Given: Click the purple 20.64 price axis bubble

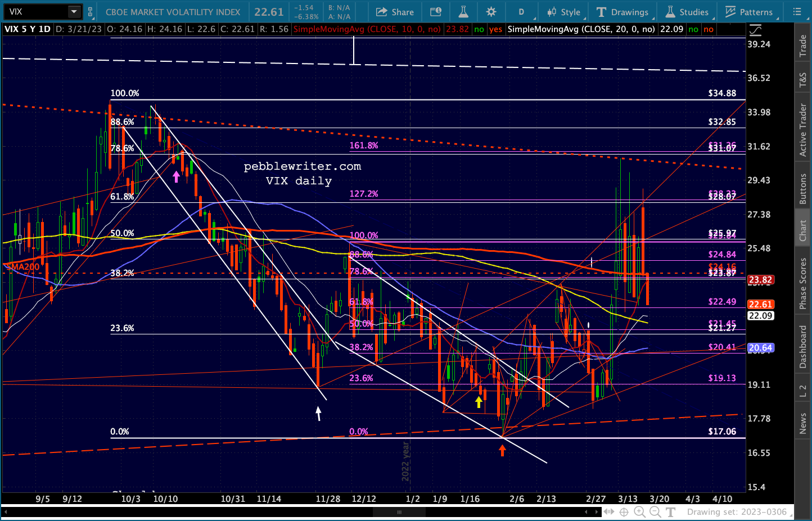Looking at the screenshot, I should pos(760,348).
